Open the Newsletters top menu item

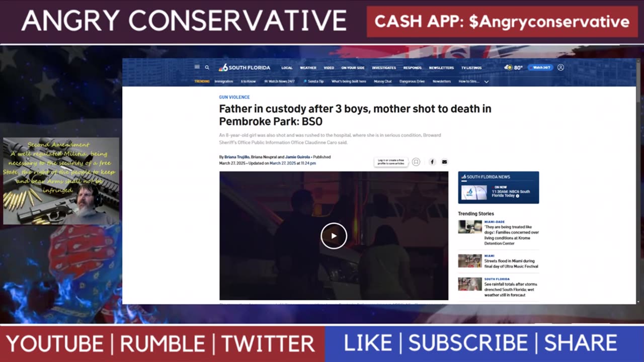(x=441, y=67)
